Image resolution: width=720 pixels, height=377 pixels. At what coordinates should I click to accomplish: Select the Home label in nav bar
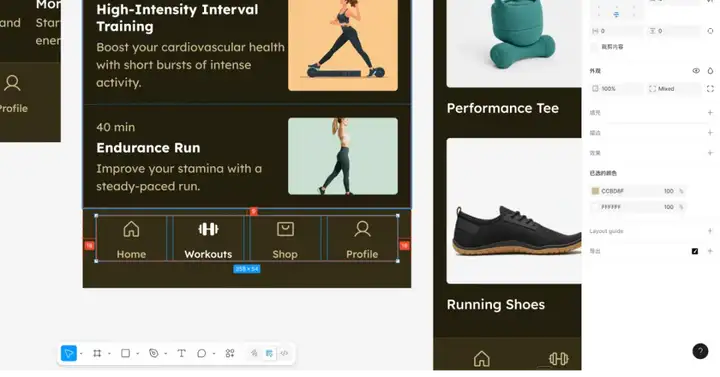click(131, 254)
